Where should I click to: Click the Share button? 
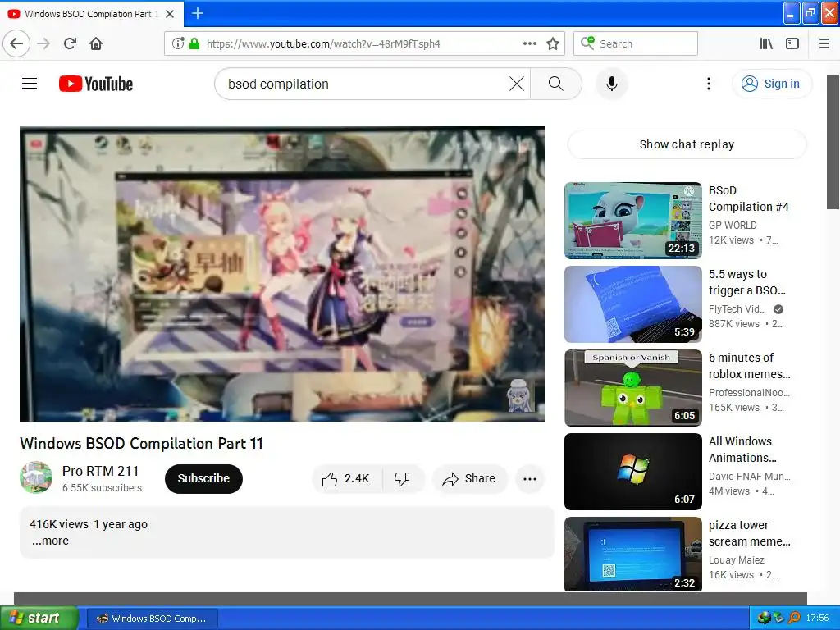[x=469, y=478]
